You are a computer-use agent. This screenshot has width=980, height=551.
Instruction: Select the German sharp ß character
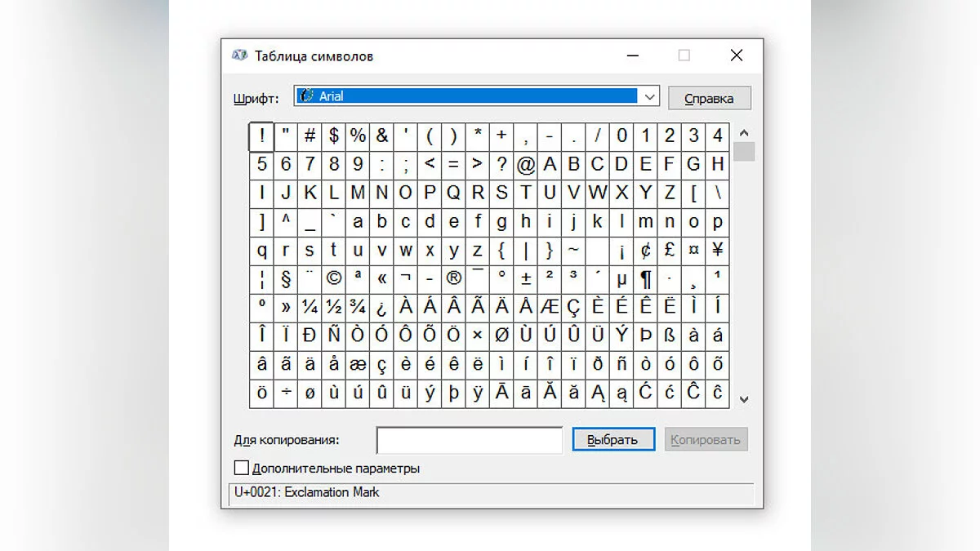pyautogui.click(x=670, y=335)
